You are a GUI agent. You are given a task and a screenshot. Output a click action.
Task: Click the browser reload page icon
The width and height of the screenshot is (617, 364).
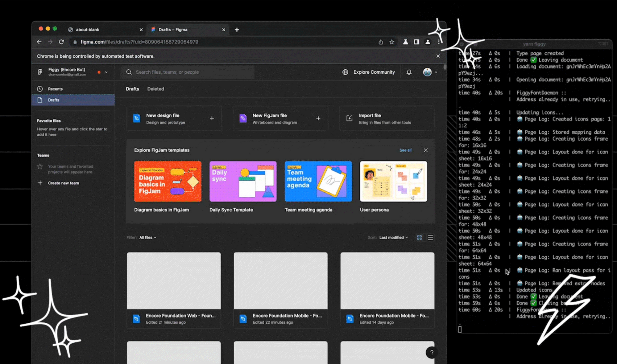pyautogui.click(x=61, y=42)
